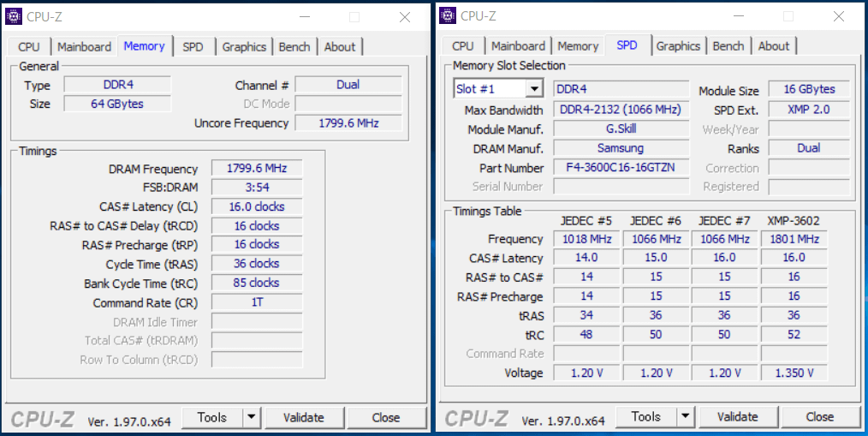Click the XMP-3602 frequency 1801 MHz cell
Image resolution: width=868 pixels, height=436 pixels.
click(x=794, y=239)
